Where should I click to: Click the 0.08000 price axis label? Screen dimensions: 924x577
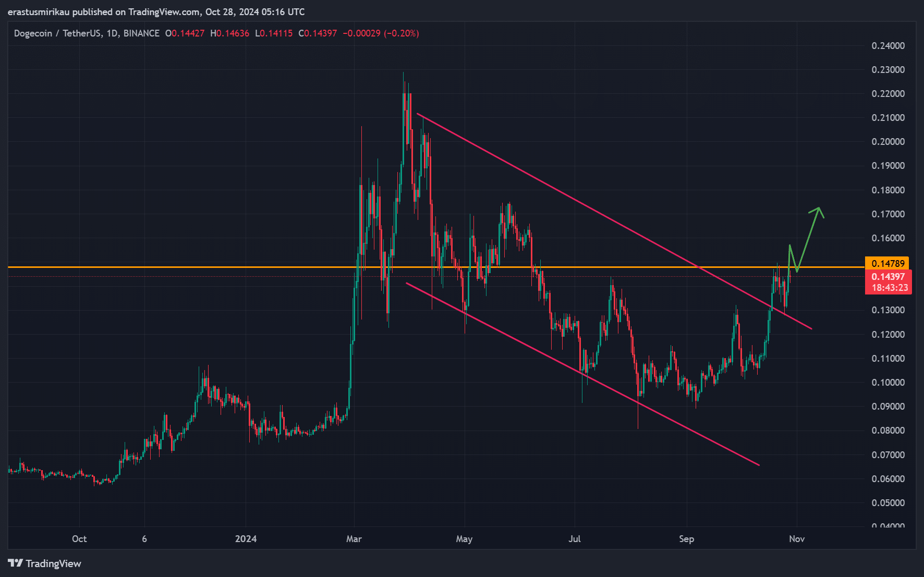pos(888,431)
